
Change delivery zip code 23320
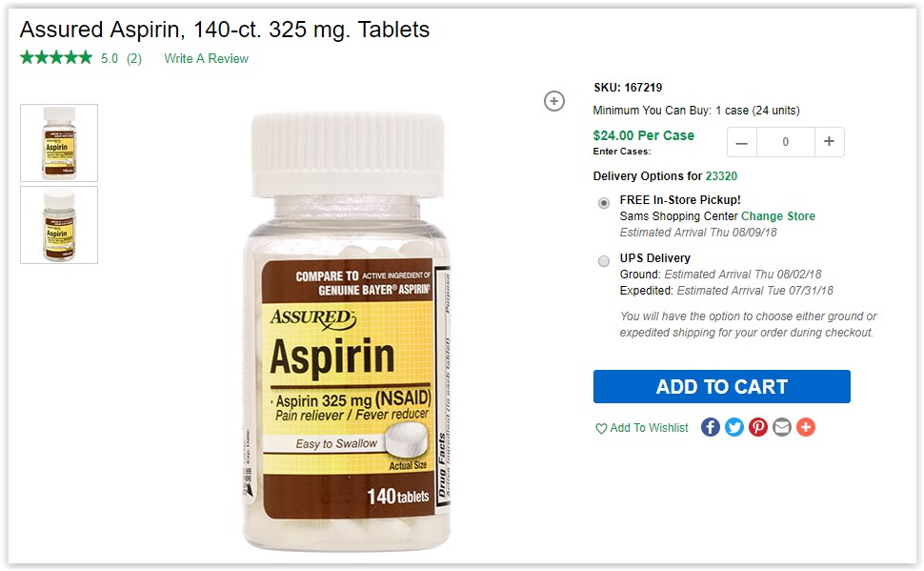coord(721,175)
